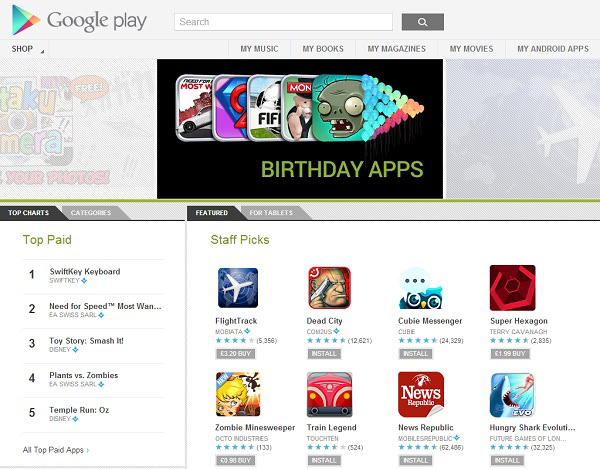Open the All Top Paid Apps link
The image size is (600, 469).
point(56,450)
